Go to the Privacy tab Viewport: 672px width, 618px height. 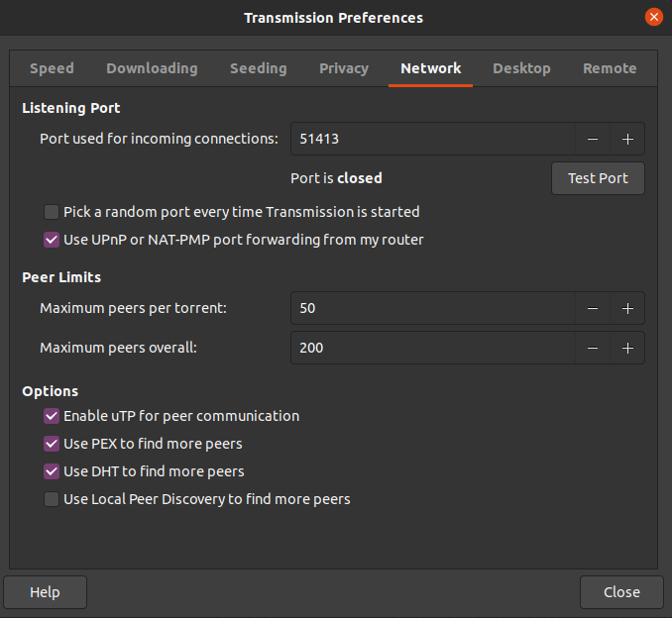pos(344,68)
